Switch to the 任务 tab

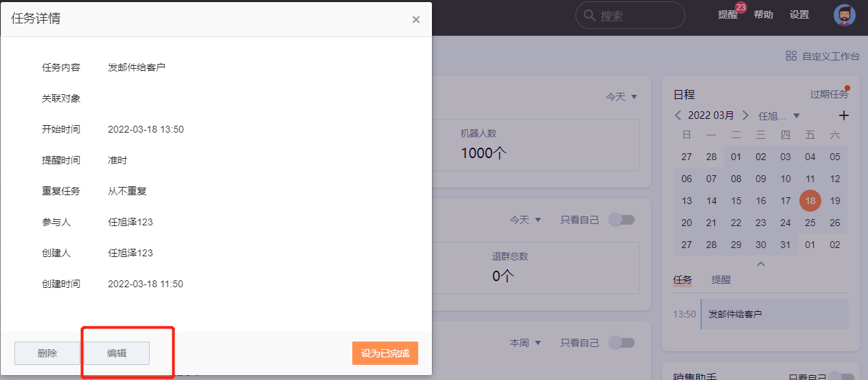point(683,280)
